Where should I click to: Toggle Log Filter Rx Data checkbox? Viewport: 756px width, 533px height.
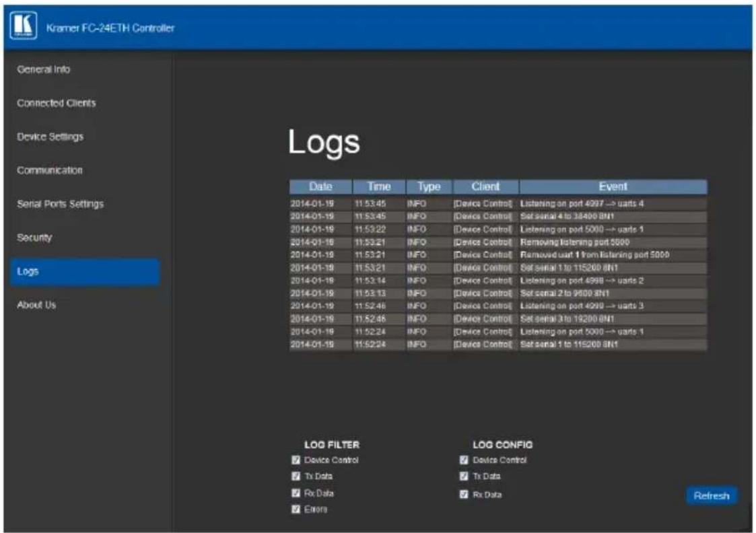(296, 493)
